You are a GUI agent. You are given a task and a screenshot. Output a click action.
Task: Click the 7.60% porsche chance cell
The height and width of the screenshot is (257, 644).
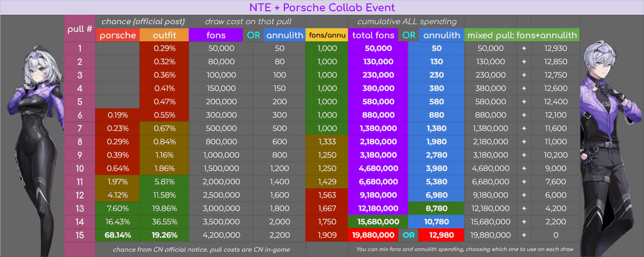point(118,208)
